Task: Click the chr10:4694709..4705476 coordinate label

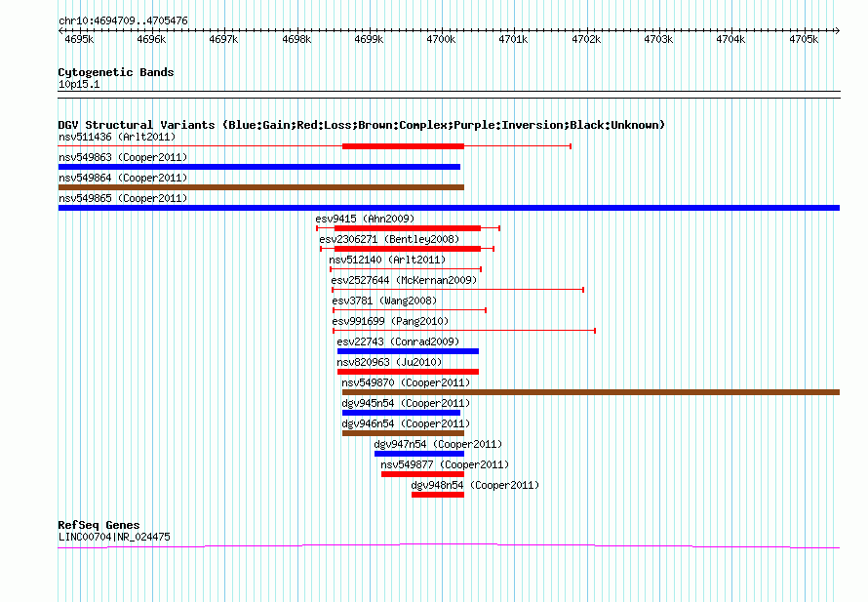Action: click(x=123, y=20)
